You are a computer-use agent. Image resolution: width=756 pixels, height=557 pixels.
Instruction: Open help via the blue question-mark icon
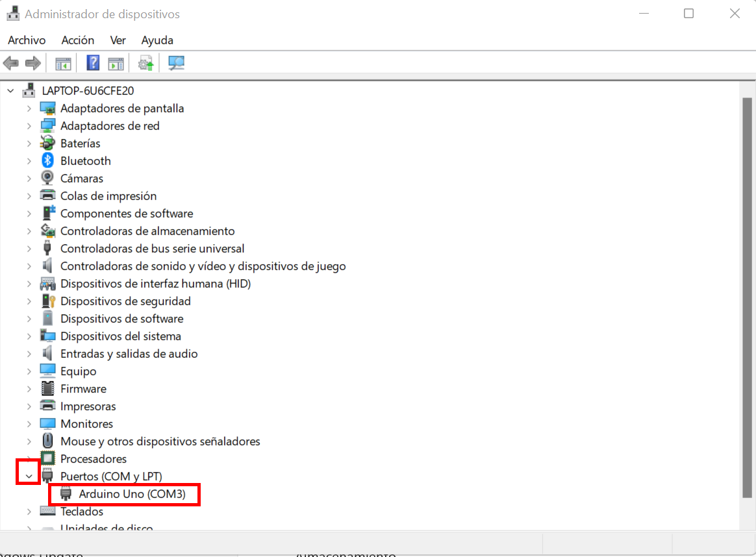tap(93, 62)
